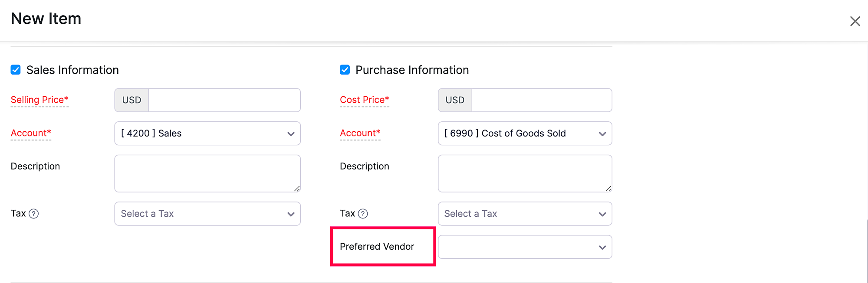Click the dialog vertical scrollbar
Viewport: 868px width, 283px height.
pyautogui.click(x=866, y=251)
